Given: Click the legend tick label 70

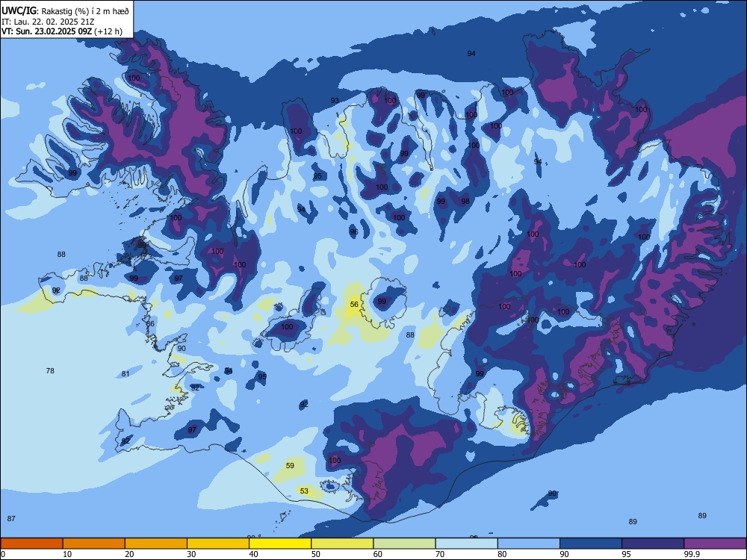Looking at the screenshot, I should pyautogui.click(x=440, y=554).
